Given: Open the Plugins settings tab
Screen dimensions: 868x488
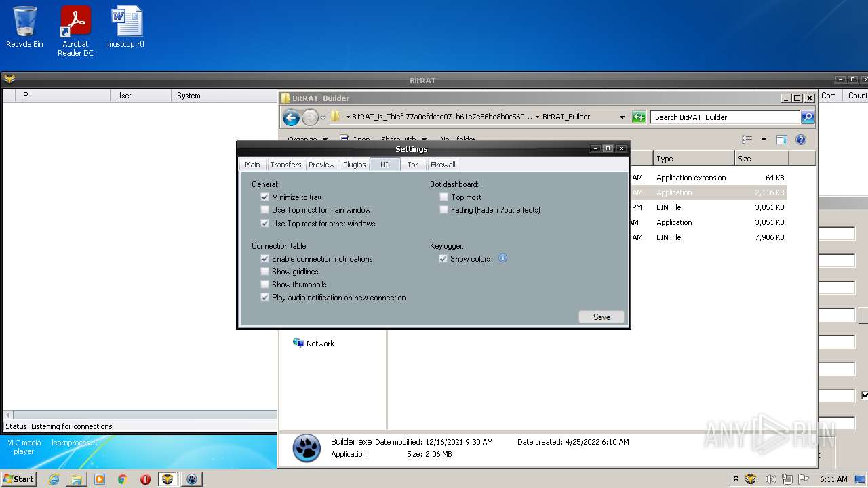Looking at the screenshot, I should point(354,165).
